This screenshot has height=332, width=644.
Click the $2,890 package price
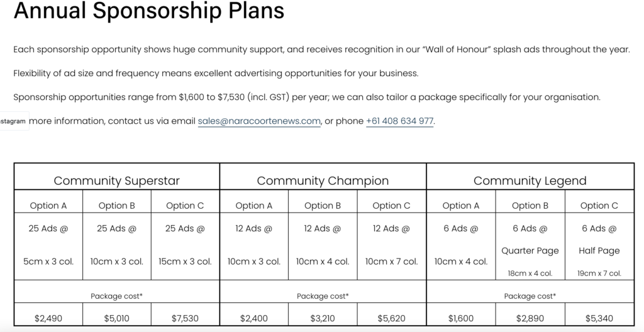[x=530, y=319]
